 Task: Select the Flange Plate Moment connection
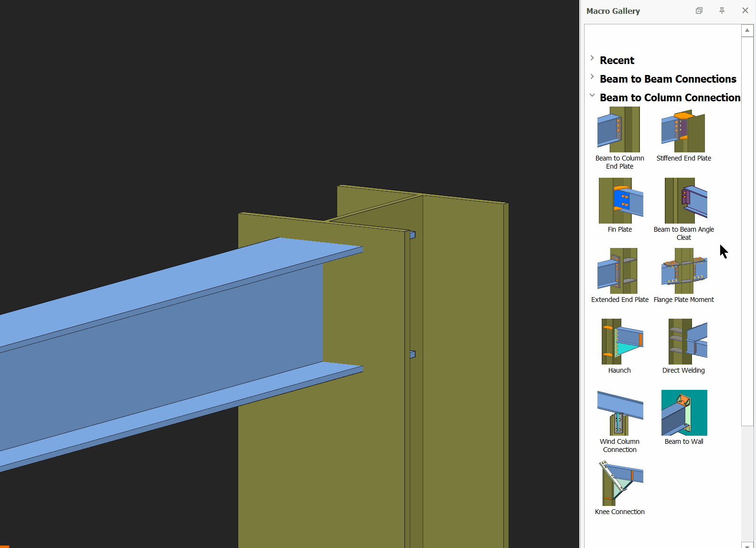pos(684,271)
